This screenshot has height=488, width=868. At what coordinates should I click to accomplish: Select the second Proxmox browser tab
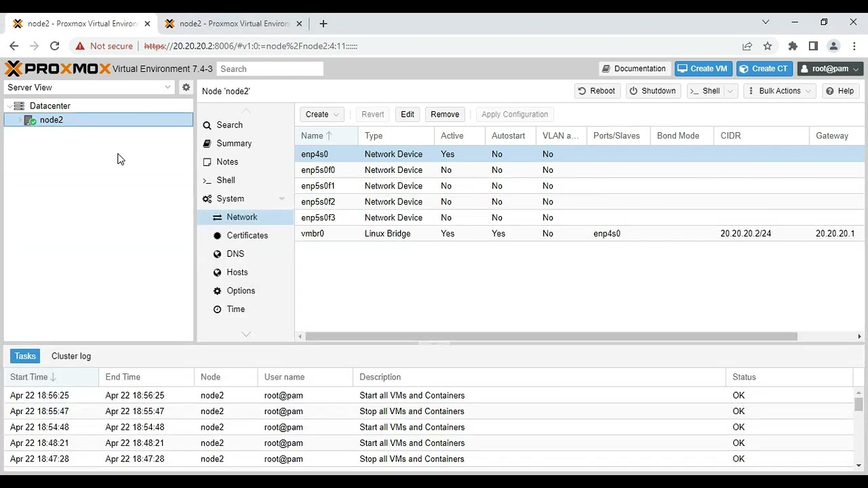click(x=234, y=24)
